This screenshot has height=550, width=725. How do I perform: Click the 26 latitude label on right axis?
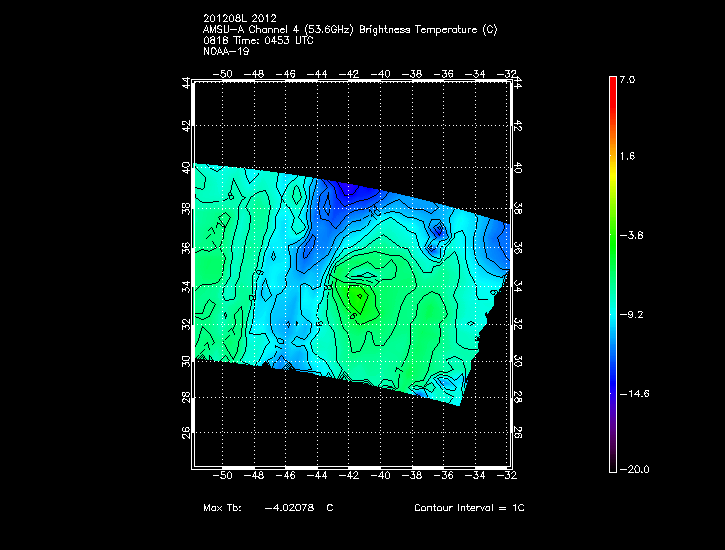518,432
